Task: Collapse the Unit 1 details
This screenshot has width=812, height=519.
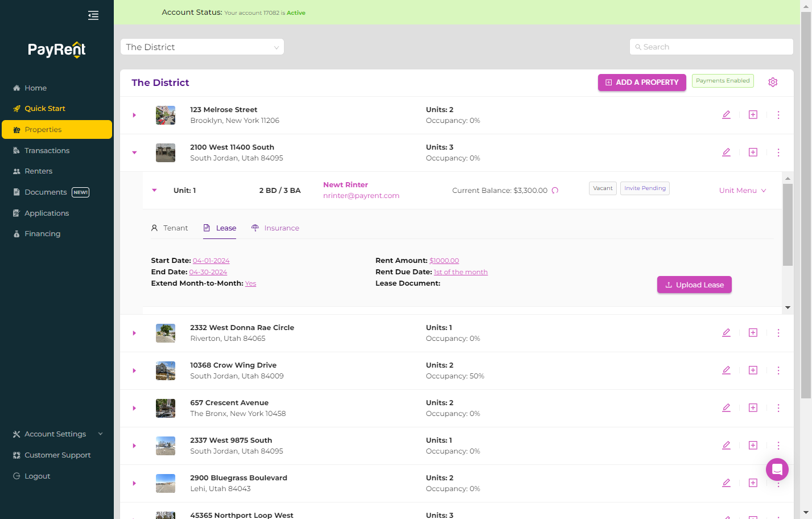Action: 154,191
